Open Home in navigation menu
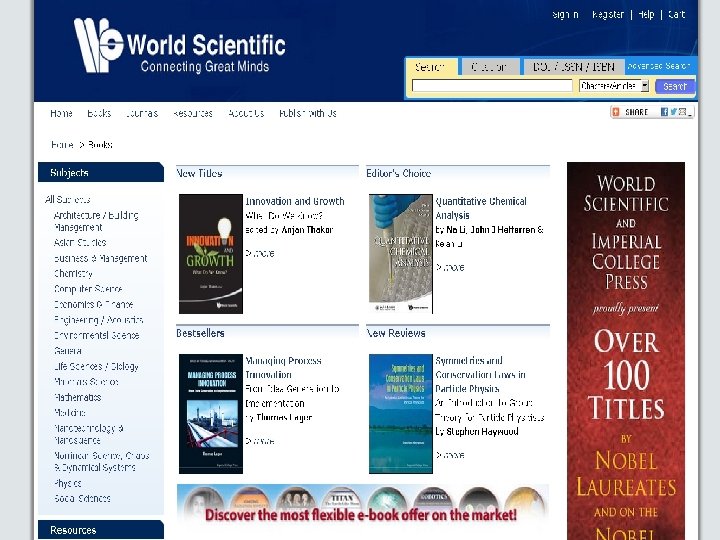This screenshot has height=540, width=720. tap(61, 113)
